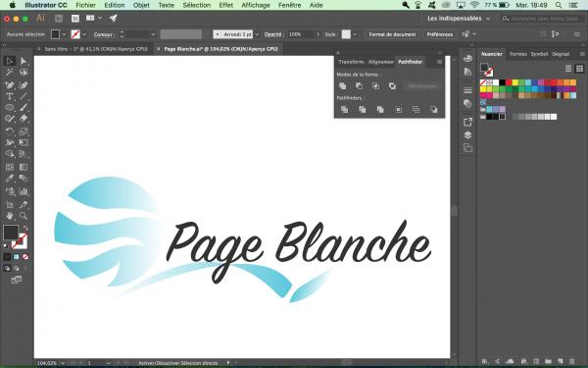Open Contour stroke weight dropdown
Image resolution: width=588 pixels, height=368 pixels.
point(153,34)
